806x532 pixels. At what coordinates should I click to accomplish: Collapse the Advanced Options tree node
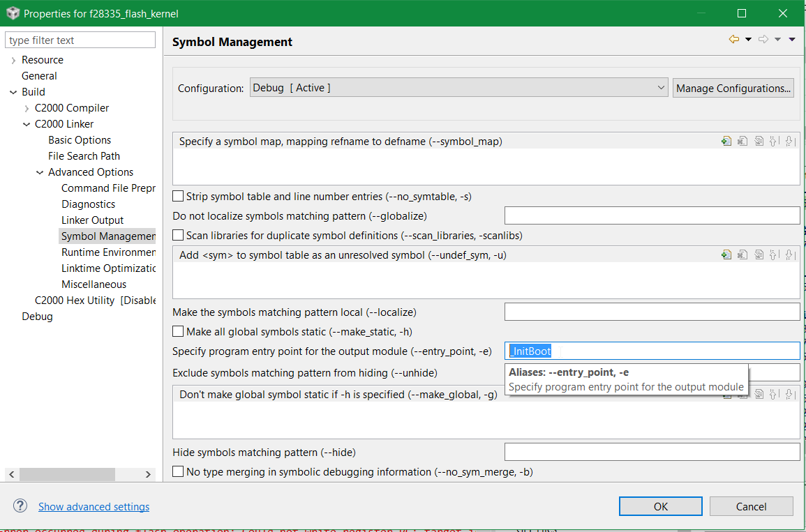[x=40, y=172]
